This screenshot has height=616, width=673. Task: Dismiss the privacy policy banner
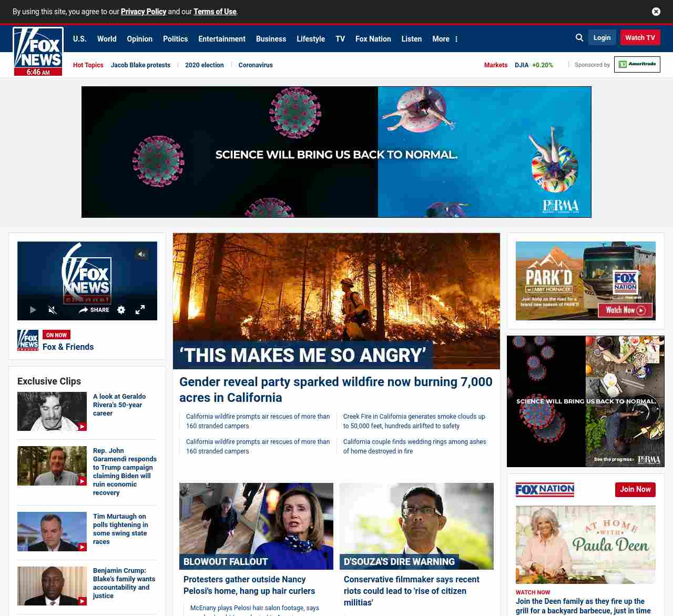(x=656, y=12)
